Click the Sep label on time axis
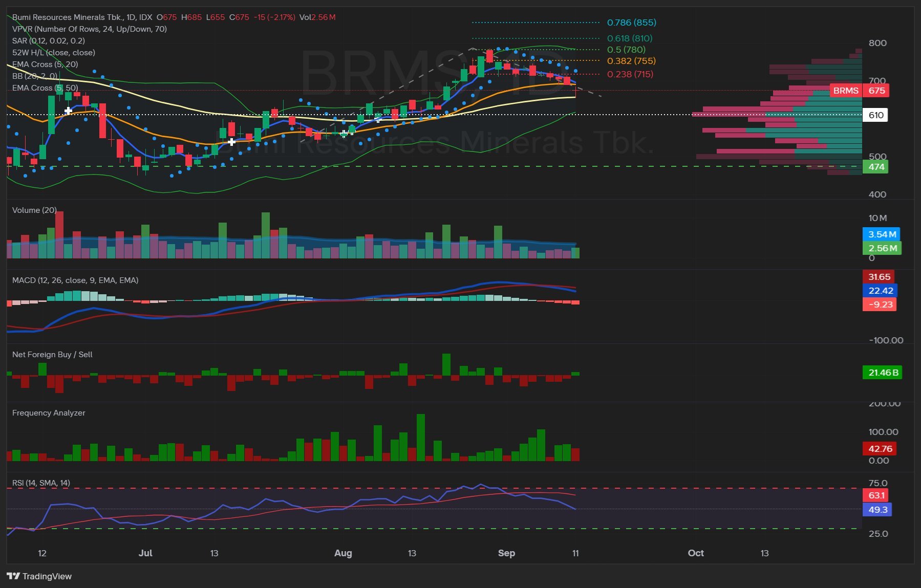921x588 pixels. coord(506,553)
